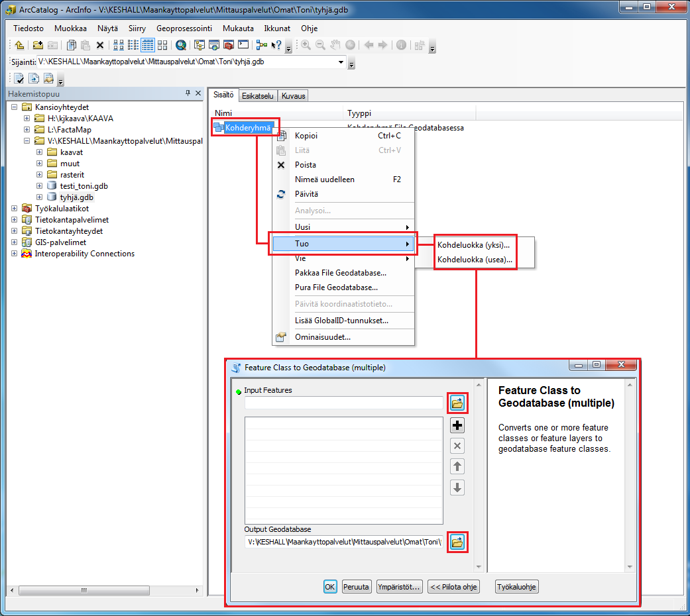The height and width of the screenshot is (616, 690).
Task: Select the rasterit folder in the tree
Action: click(72, 175)
